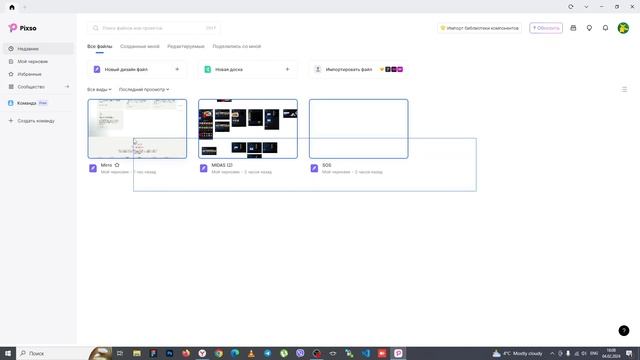Open the SOS file thumbnail
The width and height of the screenshot is (640, 360).
(358, 129)
